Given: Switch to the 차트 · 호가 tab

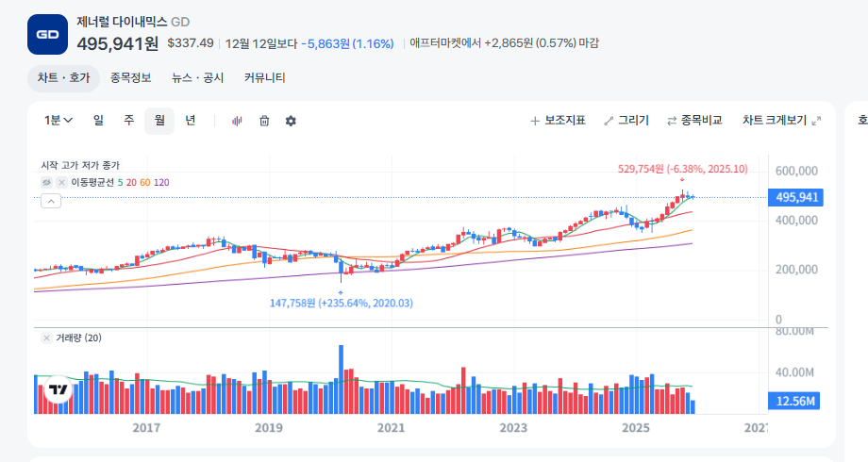Looking at the screenshot, I should pyautogui.click(x=63, y=78).
